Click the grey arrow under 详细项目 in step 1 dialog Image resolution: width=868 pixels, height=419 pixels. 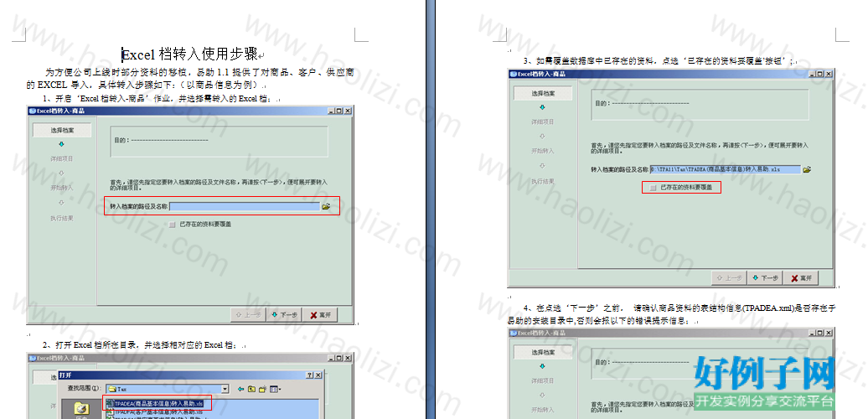61,173
